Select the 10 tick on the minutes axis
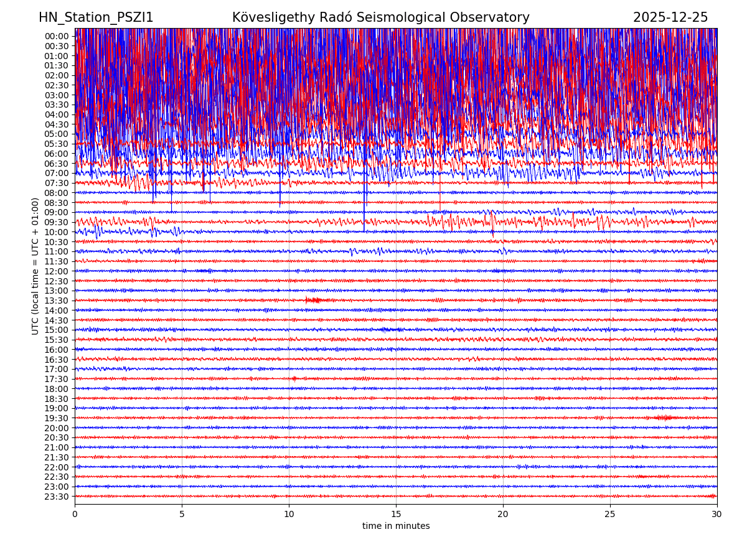 [289, 515]
